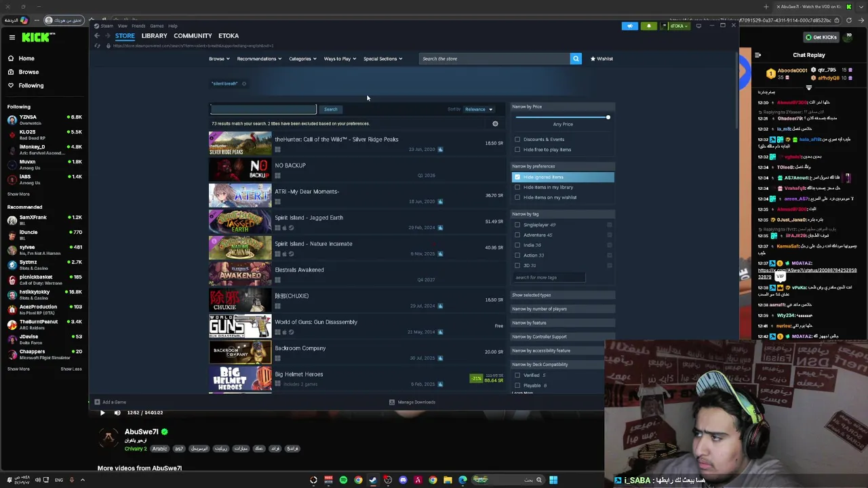Expand Narrow by number of players
Viewport: 868px width, 488px height.
[x=562, y=309]
